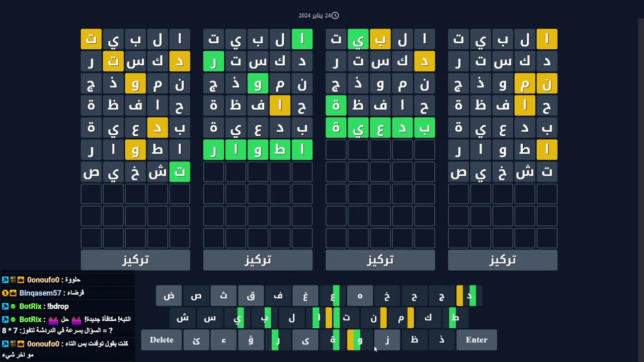
Task: Click the crown badge beside Binqasem57
Action: (x=14, y=293)
